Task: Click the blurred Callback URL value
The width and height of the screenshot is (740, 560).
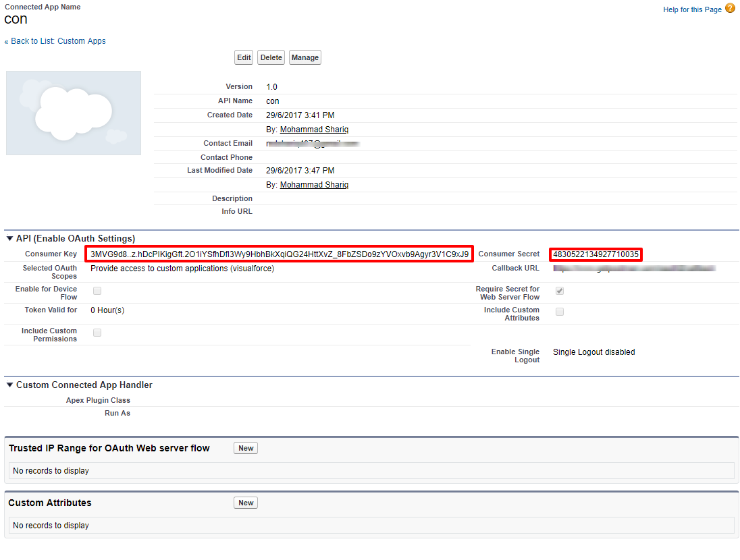Action: point(633,269)
